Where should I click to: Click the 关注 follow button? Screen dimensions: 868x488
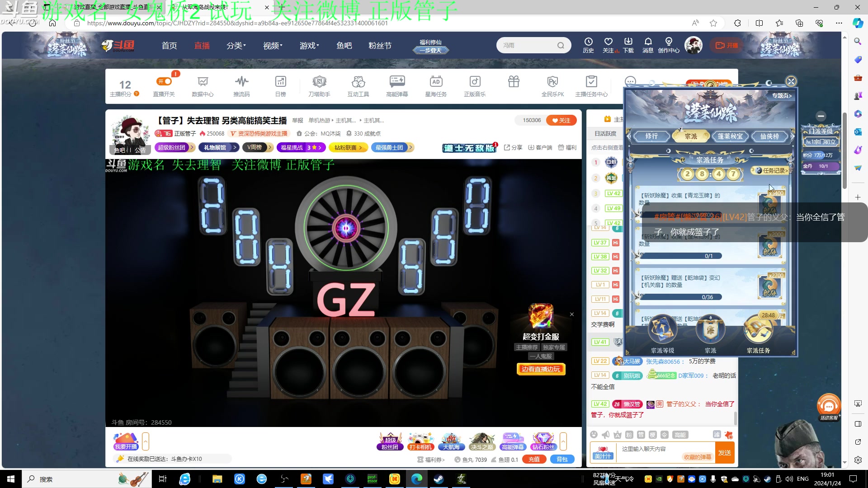click(561, 120)
